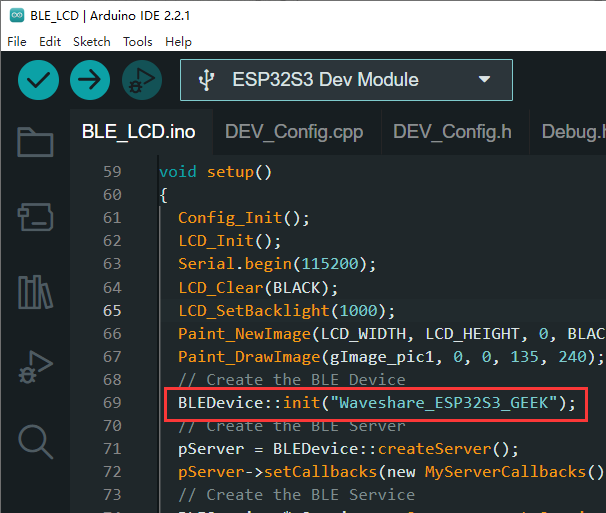Open the Tools menu
Screen dimensions: 606x513
click(138, 42)
